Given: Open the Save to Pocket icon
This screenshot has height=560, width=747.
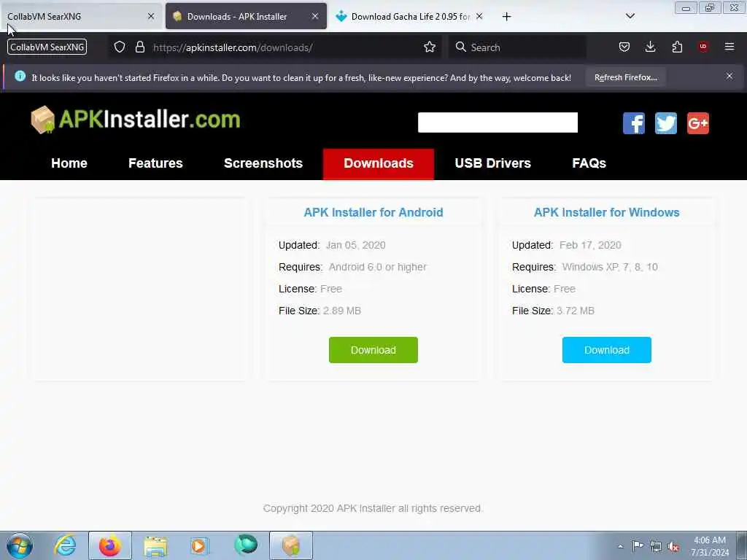Looking at the screenshot, I should pyautogui.click(x=624, y=47).
